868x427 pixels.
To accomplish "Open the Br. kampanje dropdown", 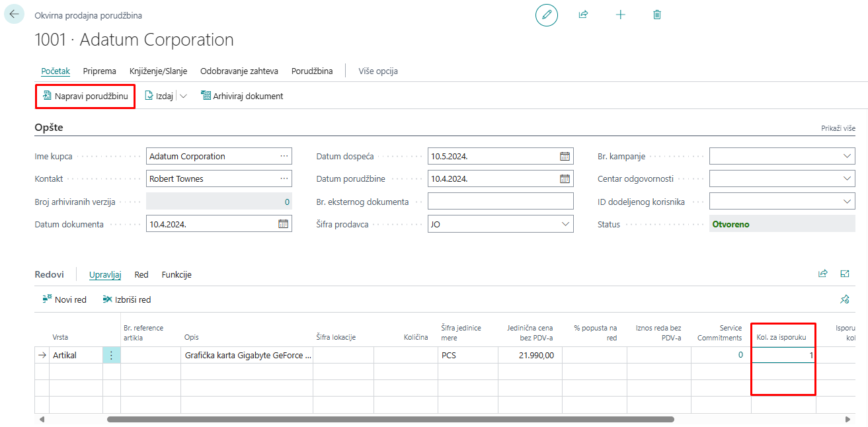I will coord(848,157).
